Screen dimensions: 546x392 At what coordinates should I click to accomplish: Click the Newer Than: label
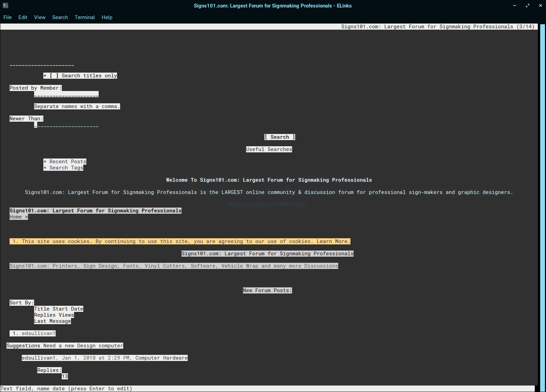coord(27,119)
